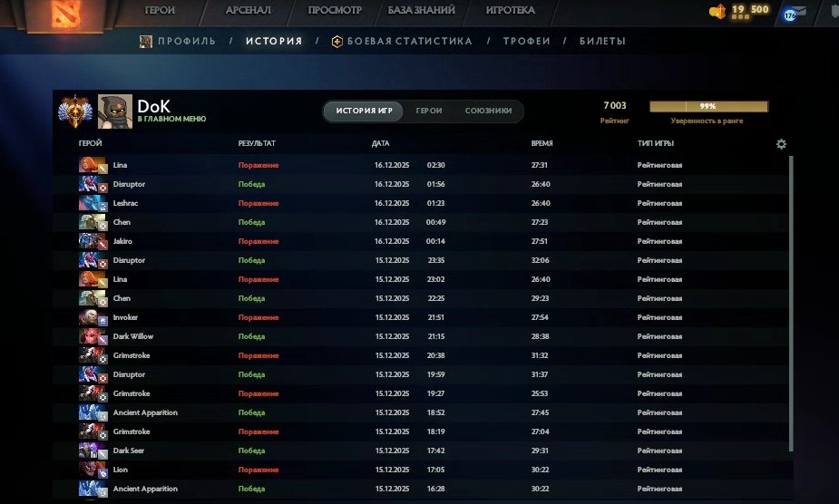Click the Grimstroke row time 18:19
839x504 pixels.
tap(436, 431)
